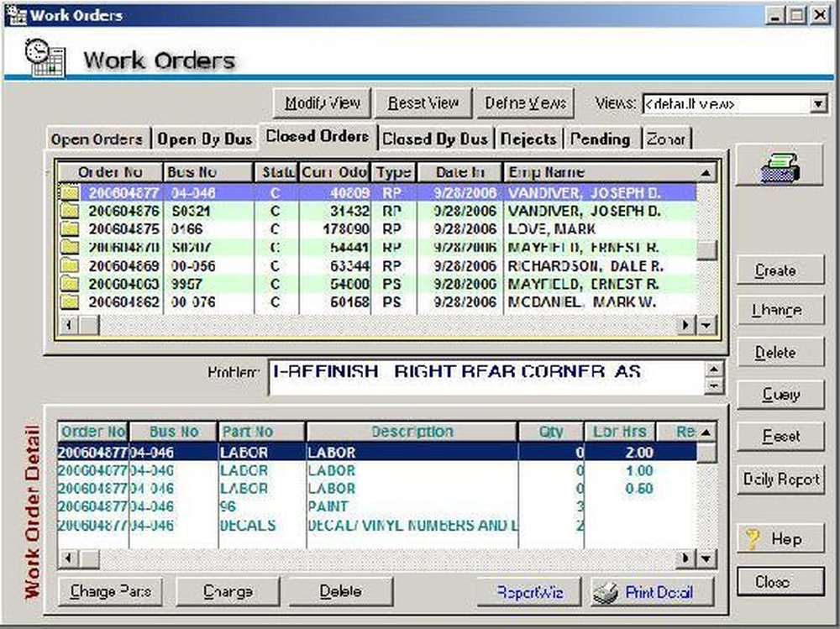Click the Close button on the right
840x629 pixels.
(780, 581)
